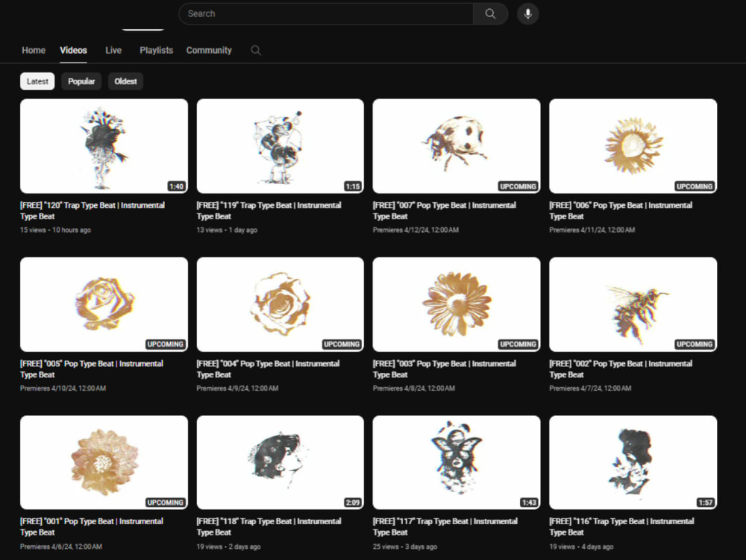Click "Premieres 4/8/24, 12:00 AM" text
746x560 pixels.
coord(414,388)
